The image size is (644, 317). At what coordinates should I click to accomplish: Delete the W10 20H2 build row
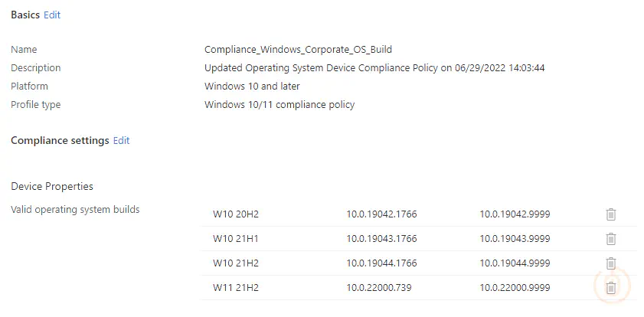611,214
